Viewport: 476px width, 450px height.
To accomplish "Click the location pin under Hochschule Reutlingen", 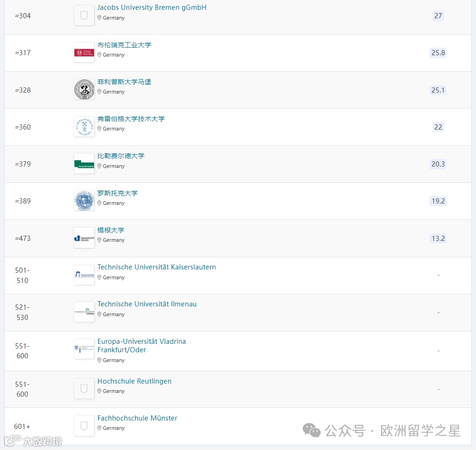I will click(x=99, y=392).
